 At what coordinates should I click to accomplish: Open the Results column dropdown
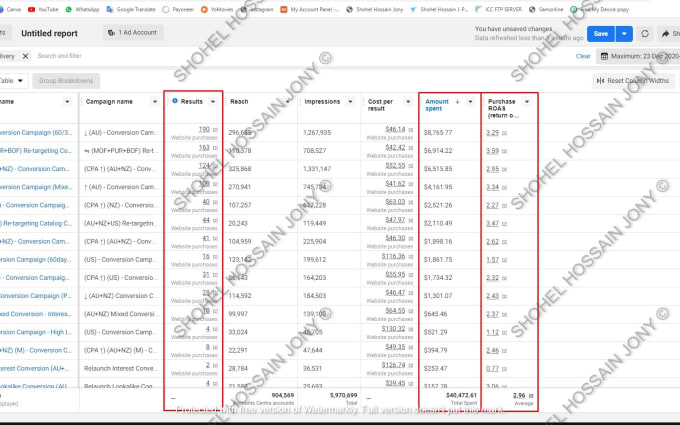213,101
